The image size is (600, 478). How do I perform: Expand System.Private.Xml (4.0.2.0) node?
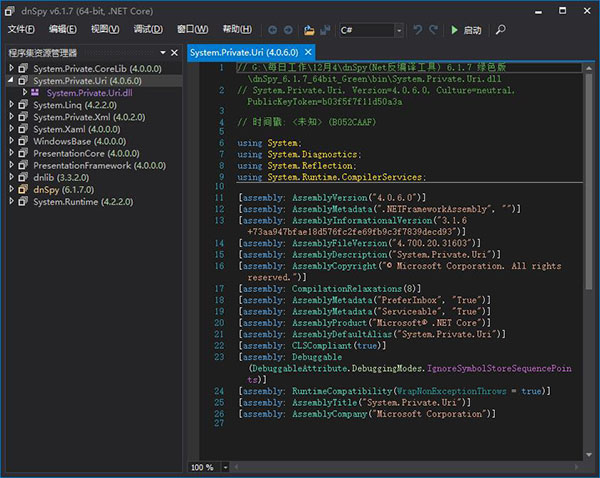tap(11, 117)
